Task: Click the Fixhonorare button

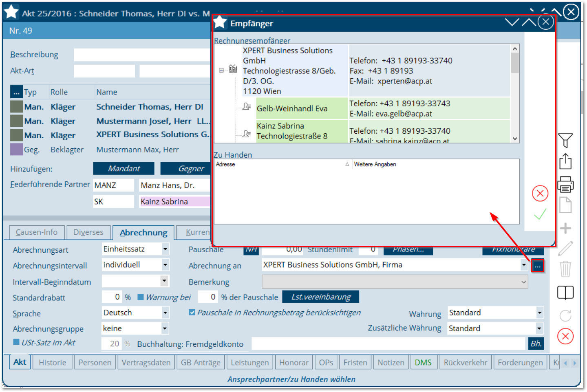Action: 513,250
